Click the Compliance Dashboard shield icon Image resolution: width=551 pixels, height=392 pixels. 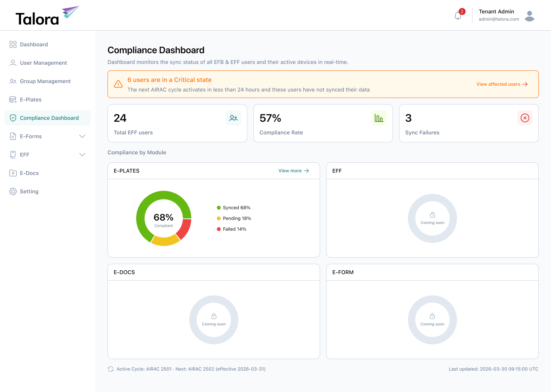click(x=13, y=118)
